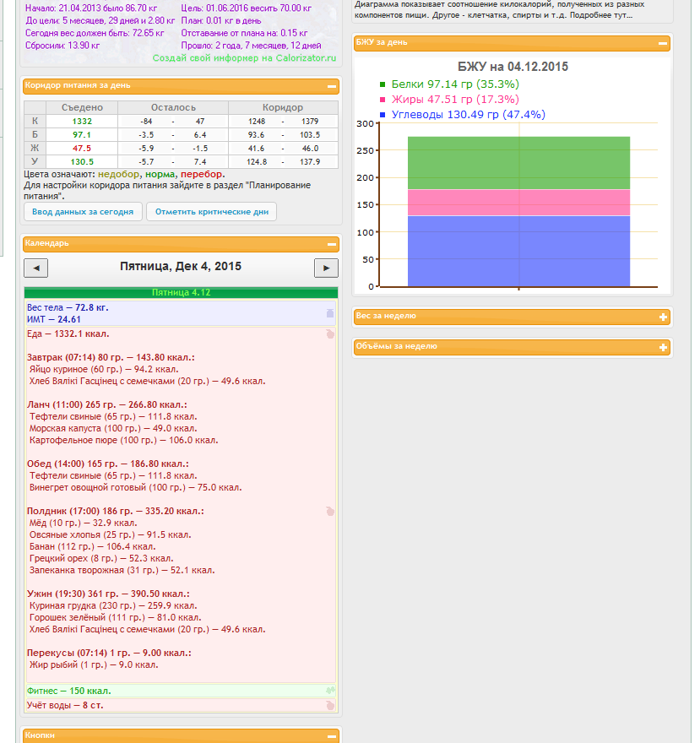Click the Завтрак (07:14) meal heading

pos(111,357)
